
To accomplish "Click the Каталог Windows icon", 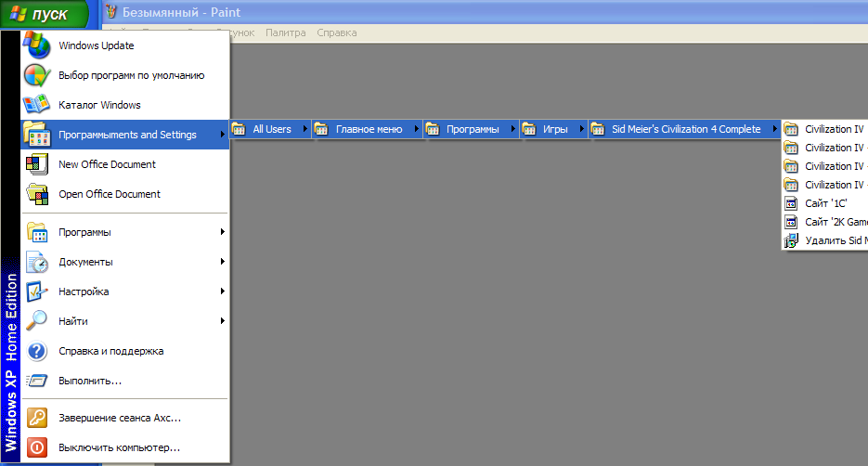I will (x=36, y=105).
